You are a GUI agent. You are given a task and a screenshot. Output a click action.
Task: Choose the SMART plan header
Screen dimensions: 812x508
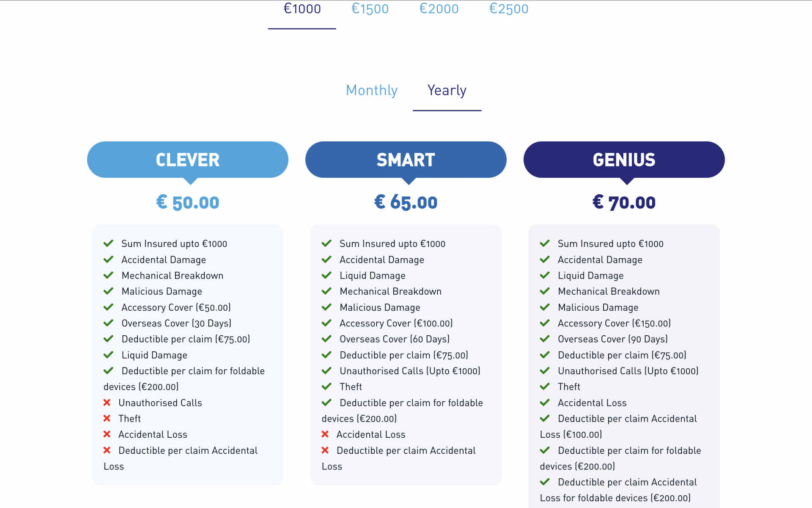(406, 160)
